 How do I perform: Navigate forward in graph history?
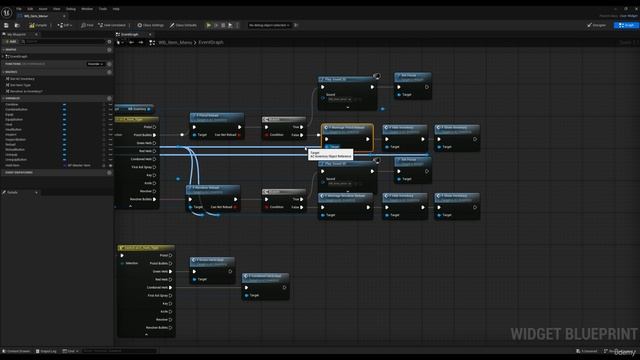pyautogui.click(x=141, y=42)
